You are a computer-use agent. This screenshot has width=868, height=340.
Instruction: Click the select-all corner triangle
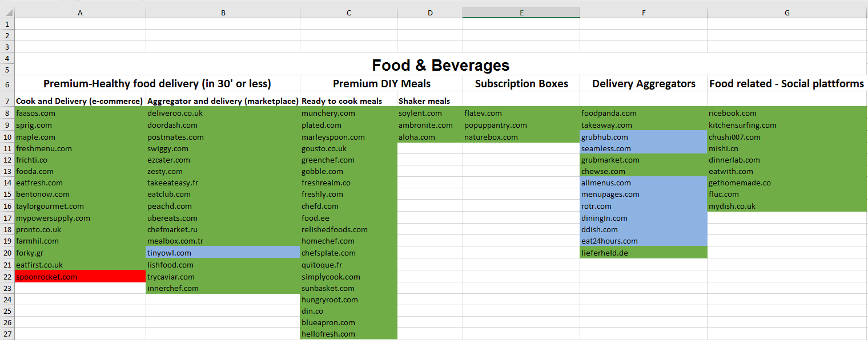[7, 13]
